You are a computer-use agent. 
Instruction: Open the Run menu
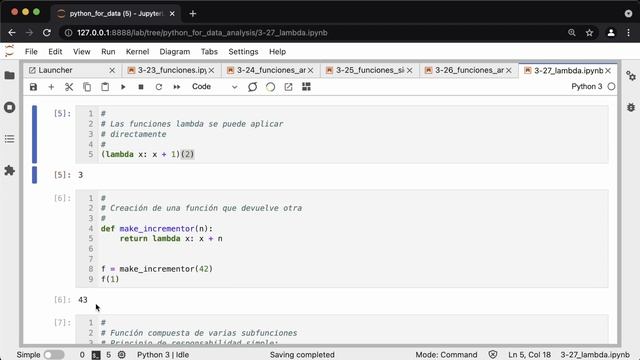[108, 52]
